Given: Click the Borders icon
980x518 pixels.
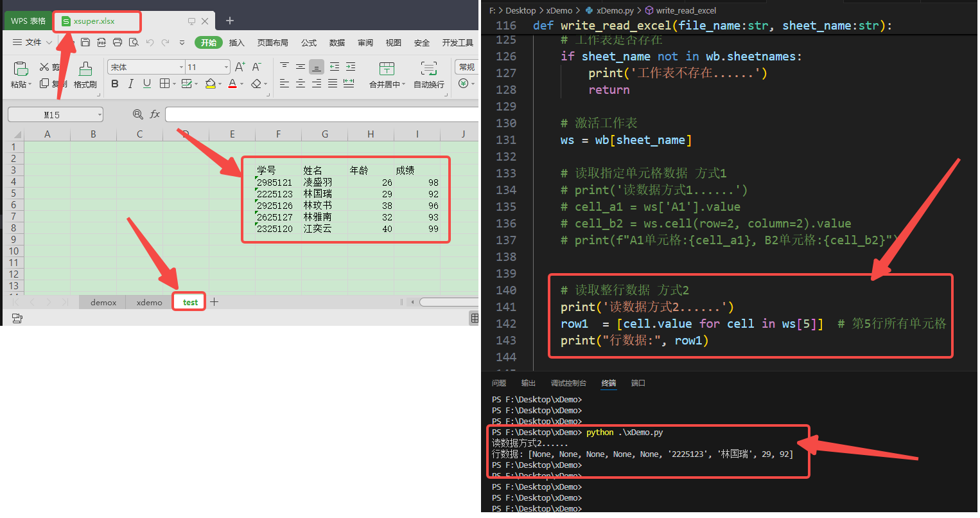Looking at the screenshot, I should pos(164,84).
